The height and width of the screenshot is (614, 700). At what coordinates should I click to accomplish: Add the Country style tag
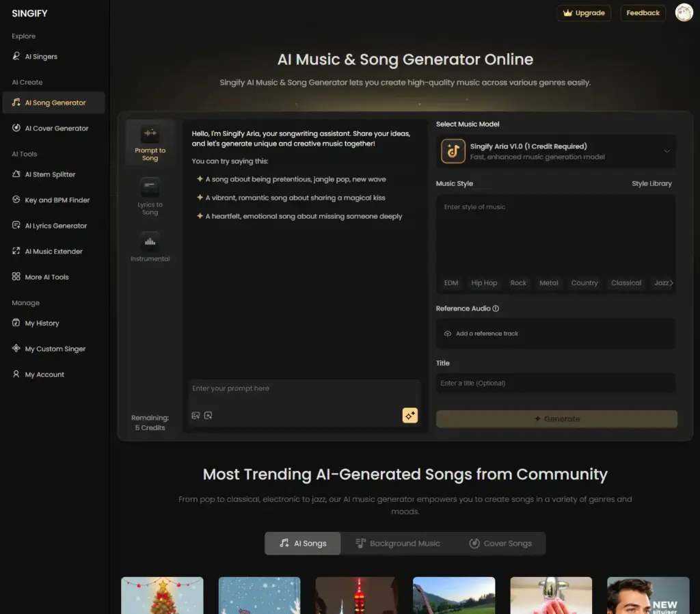(x=584, y=282)
